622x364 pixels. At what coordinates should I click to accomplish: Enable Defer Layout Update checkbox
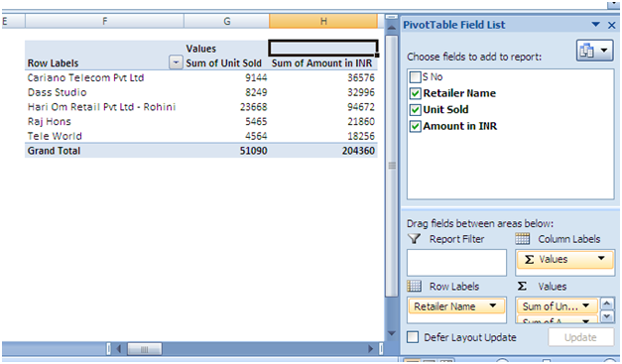point(413,337)
